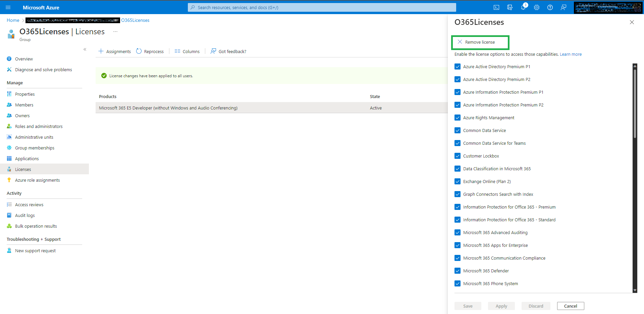Click the Bulk operation results icon
Image resolution: width=644 pixels, height=314 pixels.
tap(9, 226)
